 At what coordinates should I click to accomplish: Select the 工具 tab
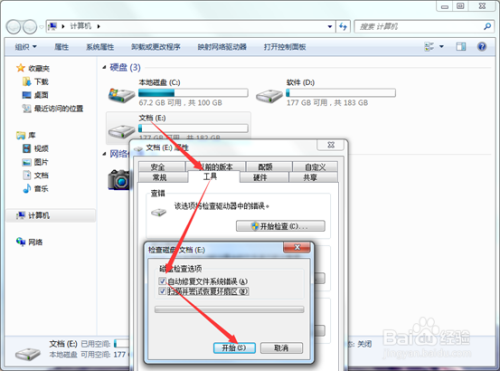click(x=214, y=177)
